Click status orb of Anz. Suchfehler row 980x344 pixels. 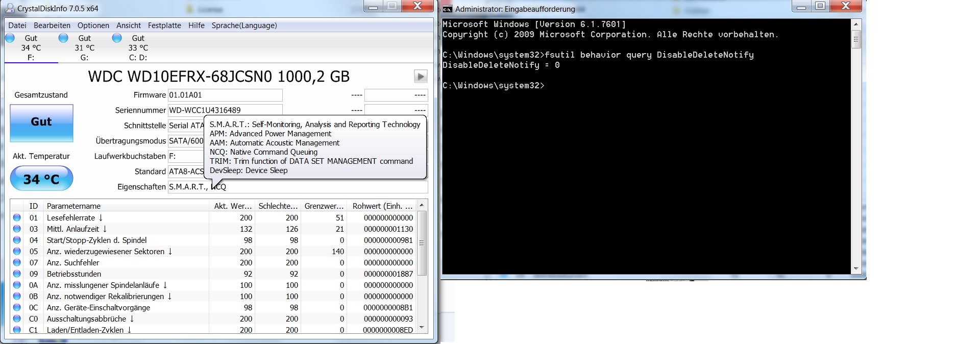(x=17, y=263)
